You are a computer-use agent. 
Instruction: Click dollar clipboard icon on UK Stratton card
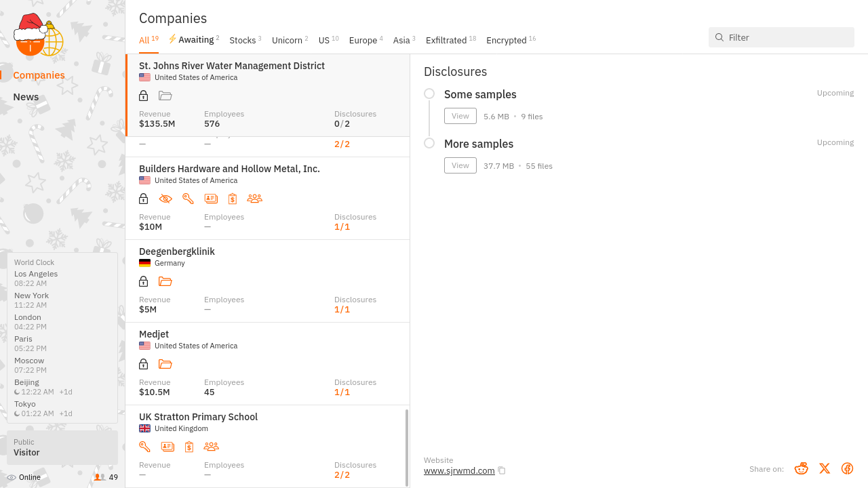(189, 447)
